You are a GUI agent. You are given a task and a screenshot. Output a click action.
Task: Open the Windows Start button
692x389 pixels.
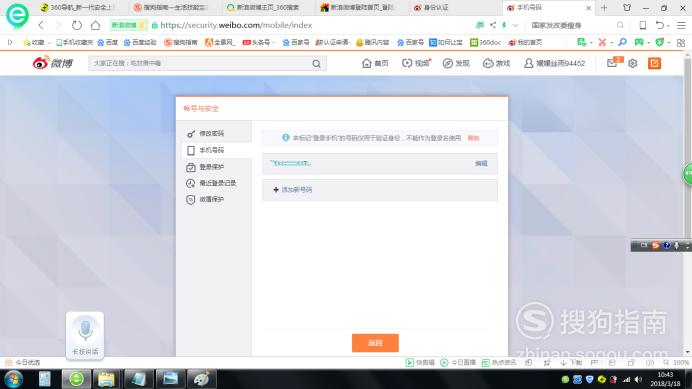point(14,379)
